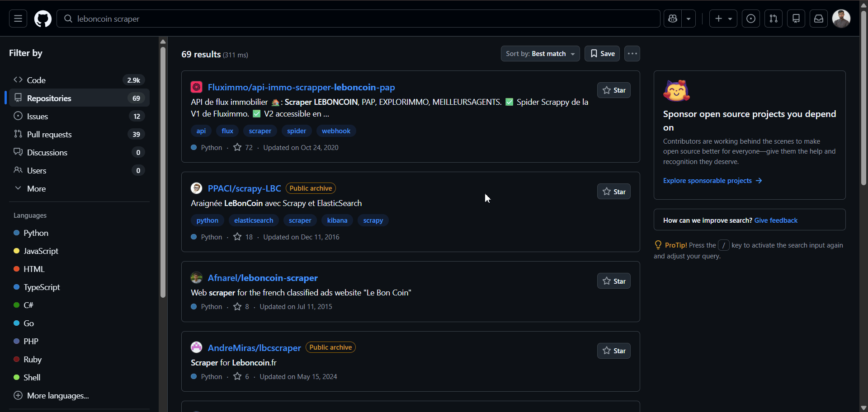Open Explore sponsorable projects link
Viewport: 868px width, 412px height.
click(x=712, y=181)
